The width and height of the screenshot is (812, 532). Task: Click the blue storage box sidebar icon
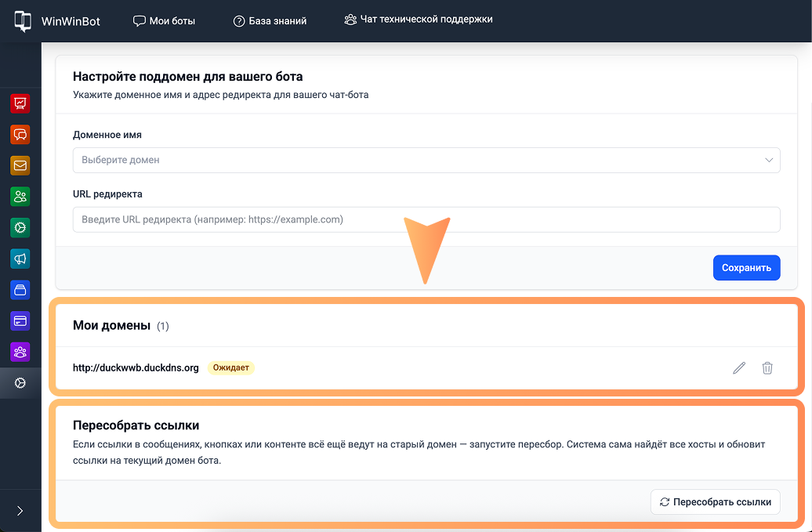(x=20, y=289)
